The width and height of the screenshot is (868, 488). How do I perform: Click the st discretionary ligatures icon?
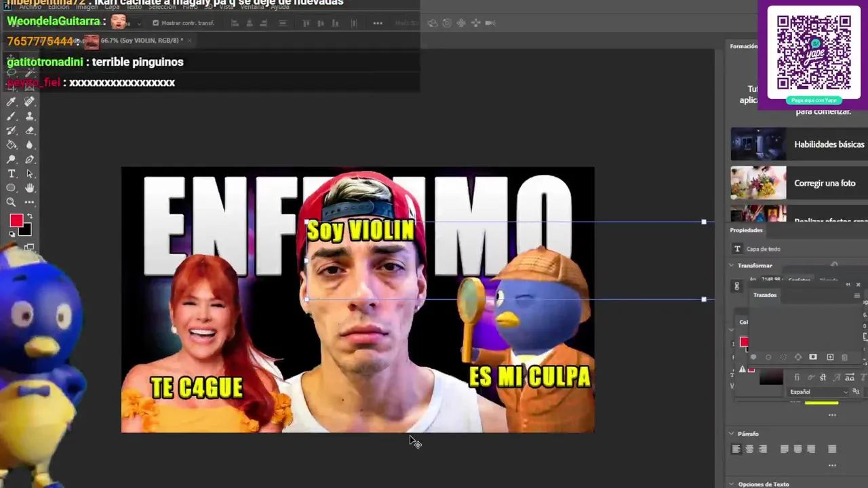[x=823, y=378]
